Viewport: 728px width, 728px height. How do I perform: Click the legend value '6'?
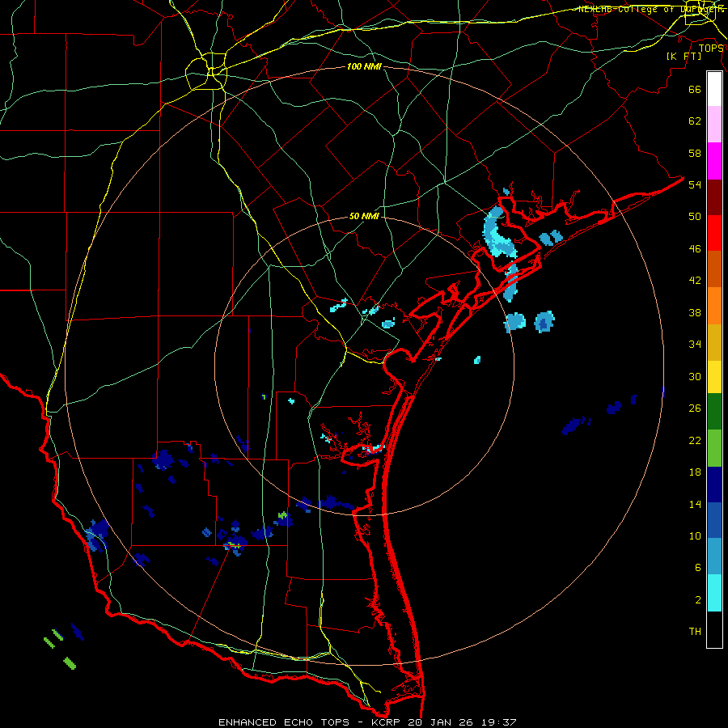tap(697, 568)
